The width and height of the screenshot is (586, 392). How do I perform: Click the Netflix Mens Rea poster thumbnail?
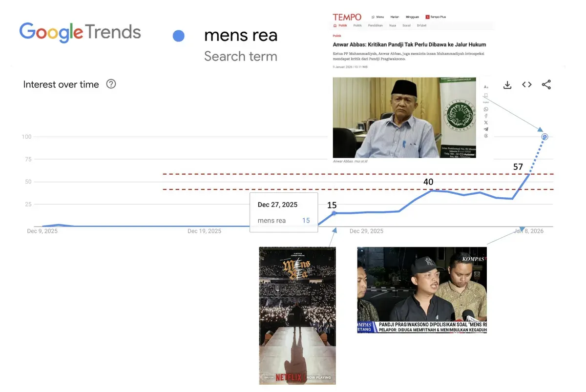[x=297, y=315]
